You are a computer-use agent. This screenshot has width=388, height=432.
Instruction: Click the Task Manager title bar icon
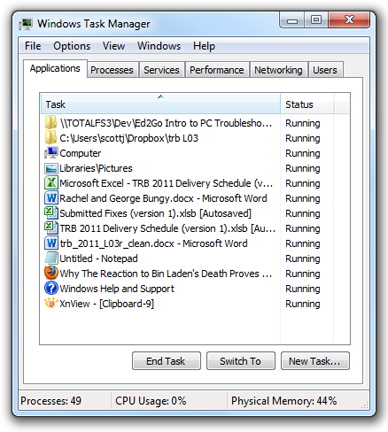point(26,24)
